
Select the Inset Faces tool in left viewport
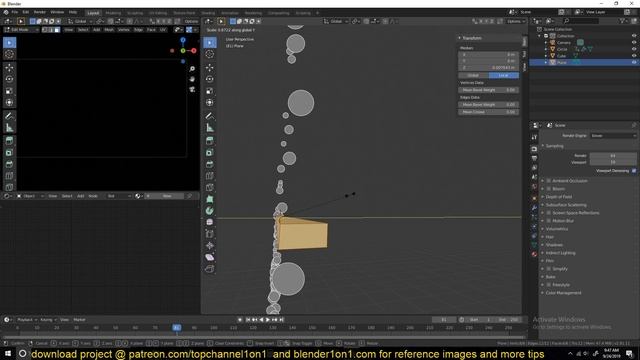9,153
